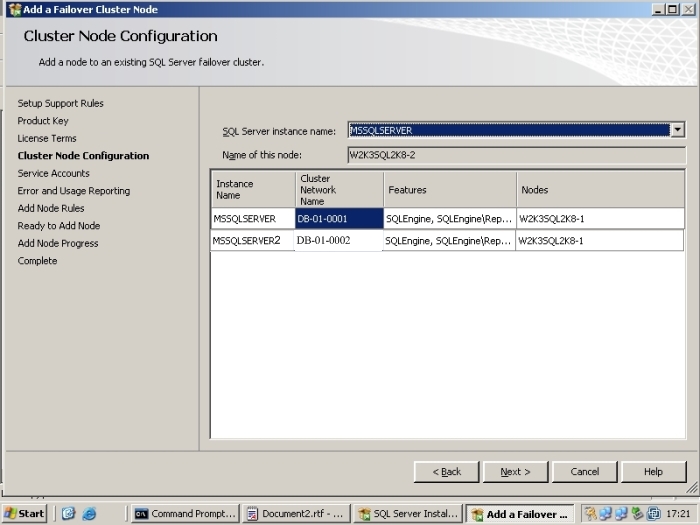Select the MSSQLSERVER instance row
700x525 pixels.
click(245, 218)
